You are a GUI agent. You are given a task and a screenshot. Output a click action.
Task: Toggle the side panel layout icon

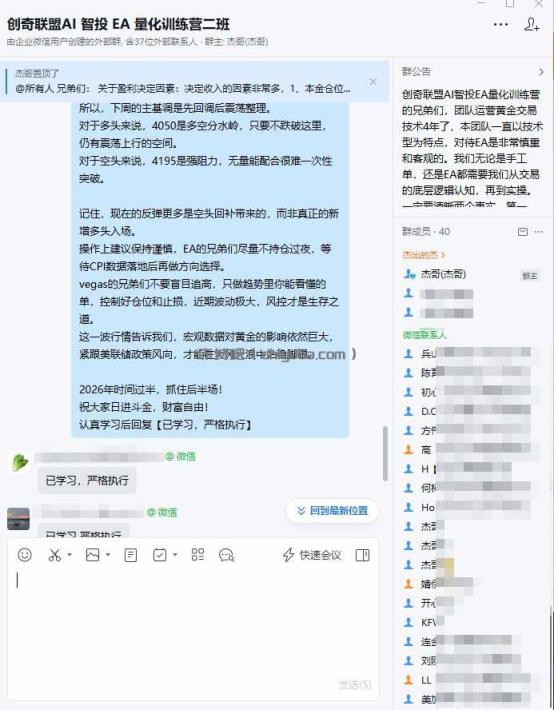tap(362, 555)
